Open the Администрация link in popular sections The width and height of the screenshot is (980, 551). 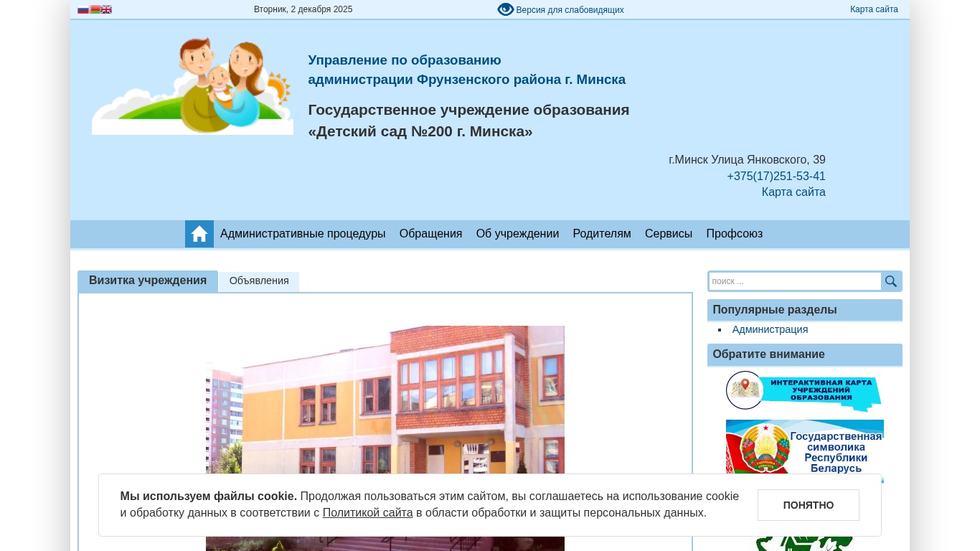point(770,329)
